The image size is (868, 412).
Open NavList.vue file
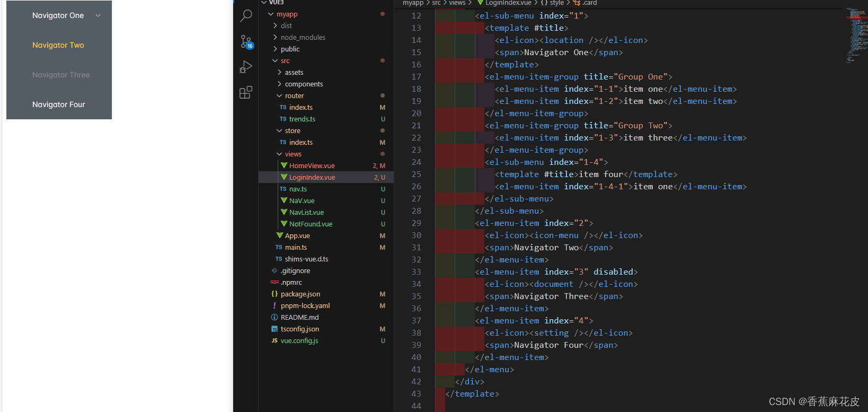(x=326, y=212)
